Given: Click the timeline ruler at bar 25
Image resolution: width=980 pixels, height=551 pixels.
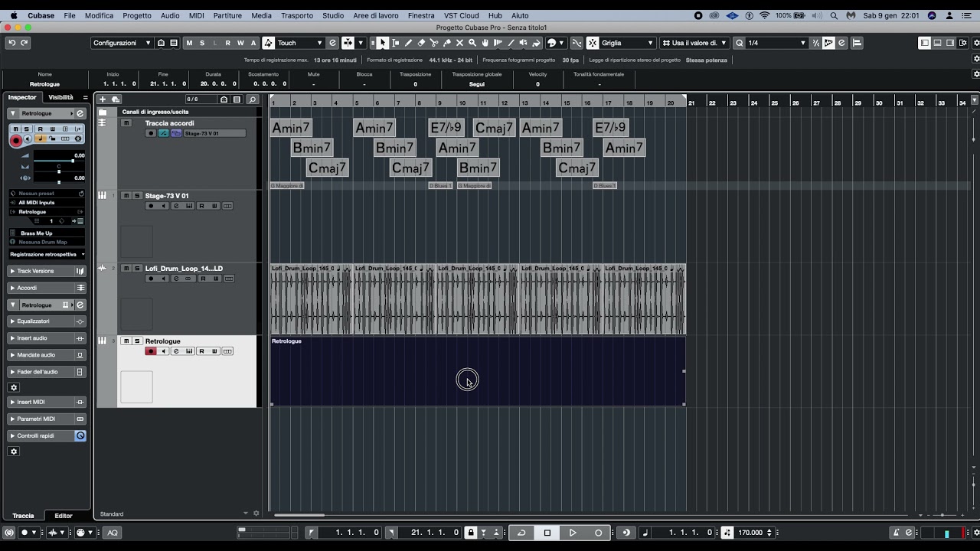Looking at the screenshot, I should point(774,103).
